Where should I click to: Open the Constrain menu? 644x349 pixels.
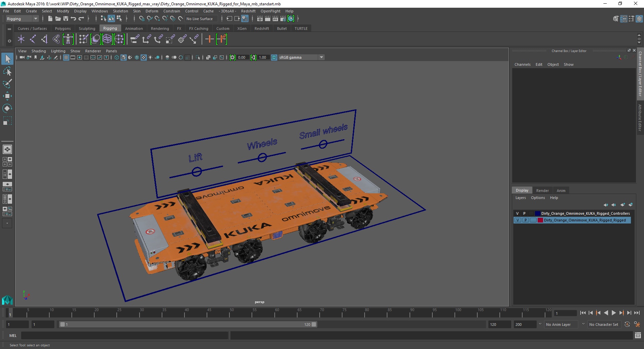click(172, 11)
